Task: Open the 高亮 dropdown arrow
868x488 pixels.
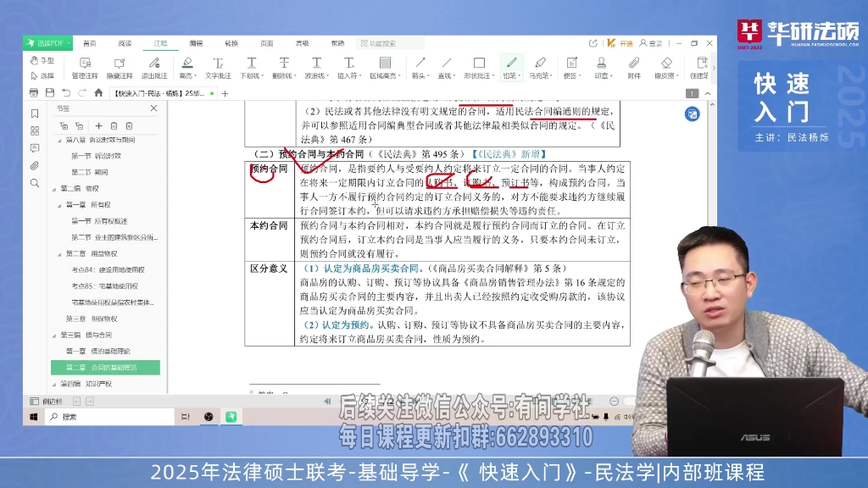Action: [196, 75]
